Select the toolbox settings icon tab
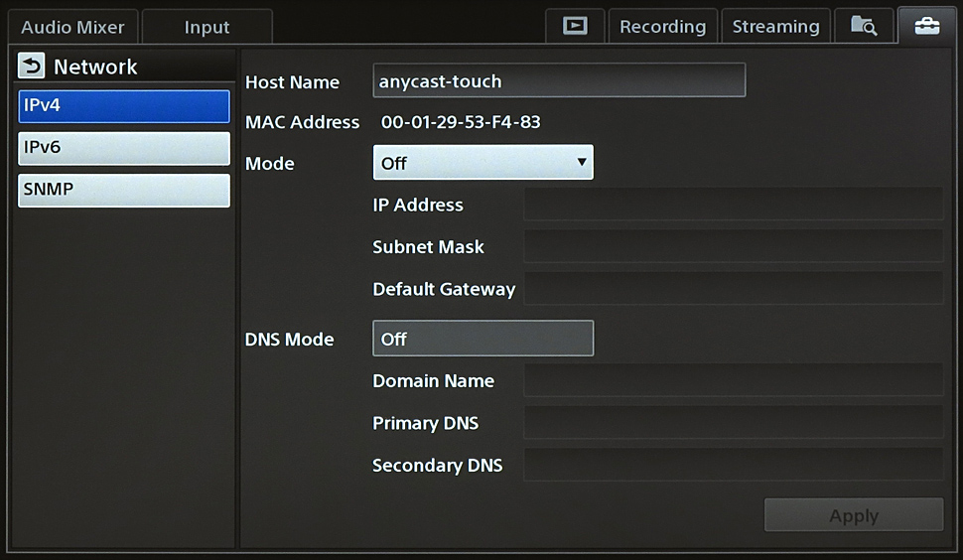Image resolution: width=963 pixels, height=560 pixels. pos(926,27)
